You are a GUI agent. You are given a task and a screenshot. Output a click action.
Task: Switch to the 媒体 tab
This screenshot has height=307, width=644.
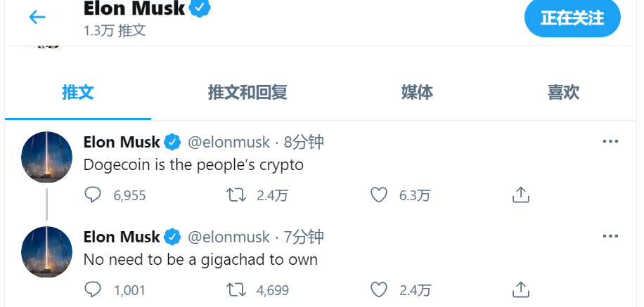click(417, 92)
